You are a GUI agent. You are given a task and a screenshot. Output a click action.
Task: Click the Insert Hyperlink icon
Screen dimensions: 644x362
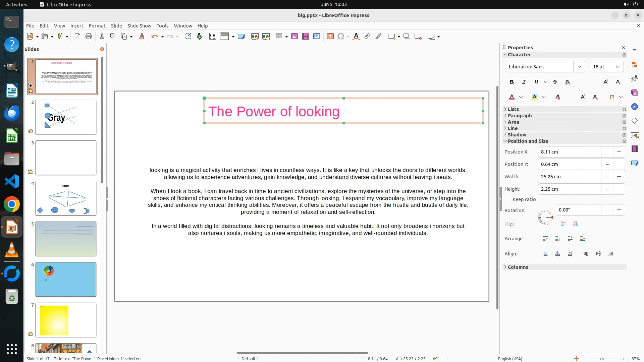coord(367,37)
